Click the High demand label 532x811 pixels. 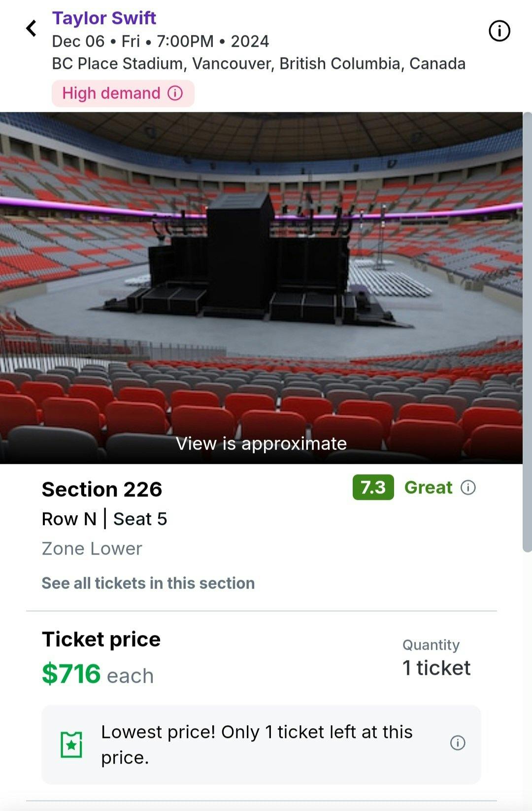[x=111, y=93]
